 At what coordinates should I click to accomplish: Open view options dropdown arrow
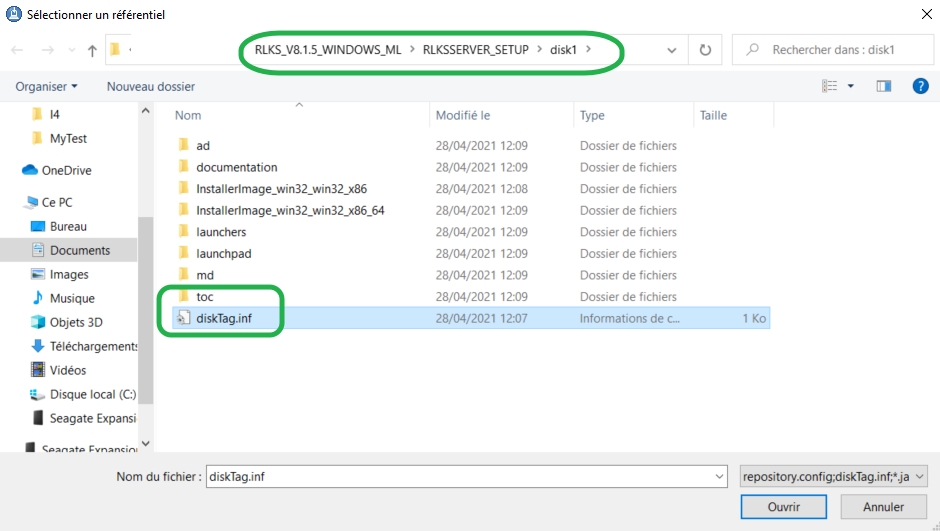coord(850,86)
